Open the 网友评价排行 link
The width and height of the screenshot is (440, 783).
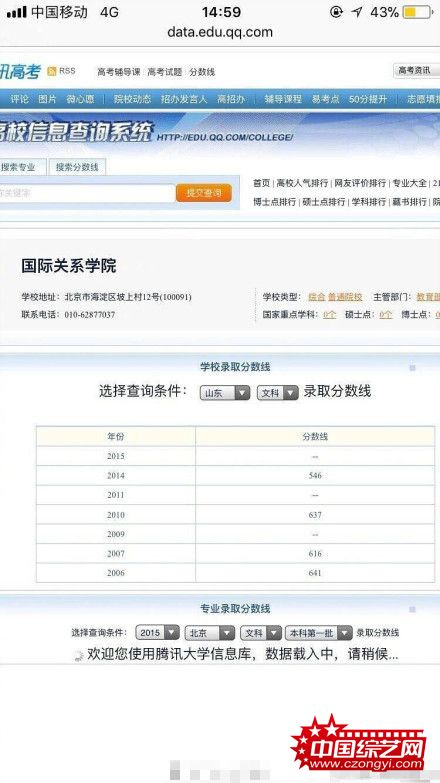point(360,183)
